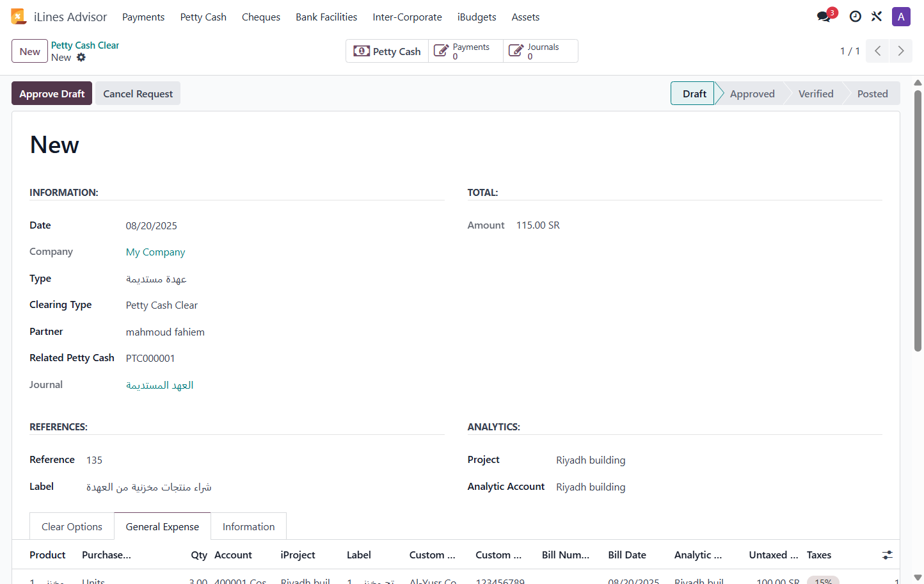Open the Cheques menu

(261, 17)
